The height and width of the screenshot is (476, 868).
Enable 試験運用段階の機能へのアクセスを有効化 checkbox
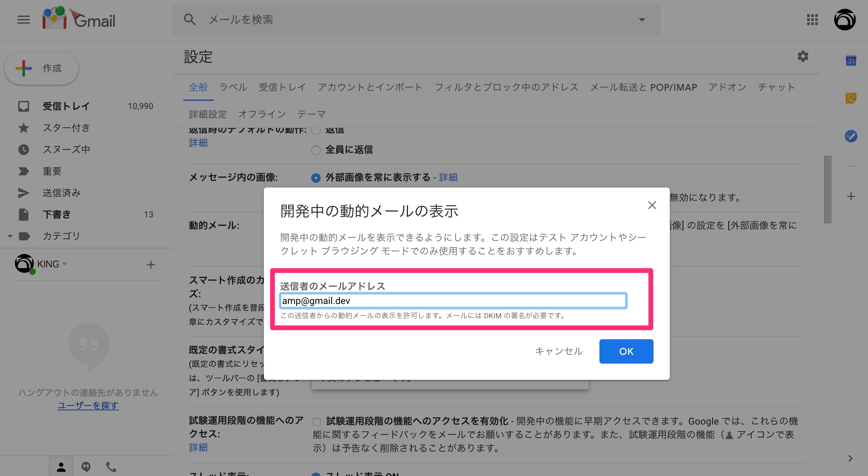point(317,421)
